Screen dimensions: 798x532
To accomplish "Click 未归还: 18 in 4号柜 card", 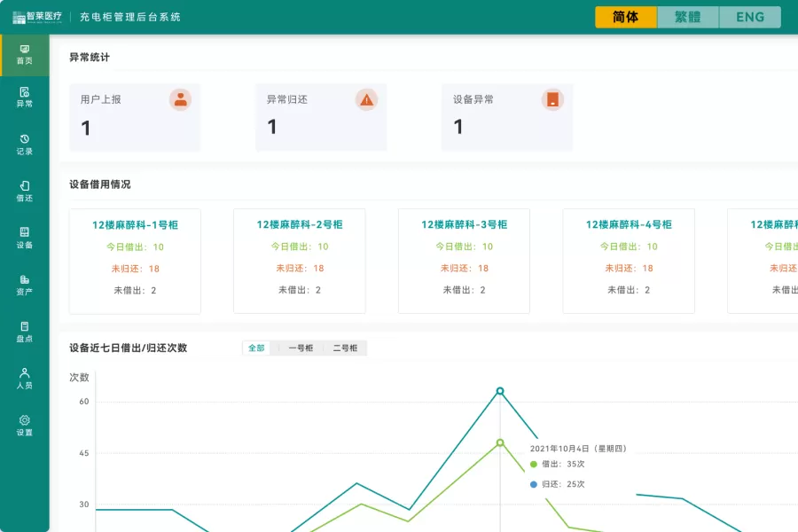I will pyautogui.click(x=629, y=269).
